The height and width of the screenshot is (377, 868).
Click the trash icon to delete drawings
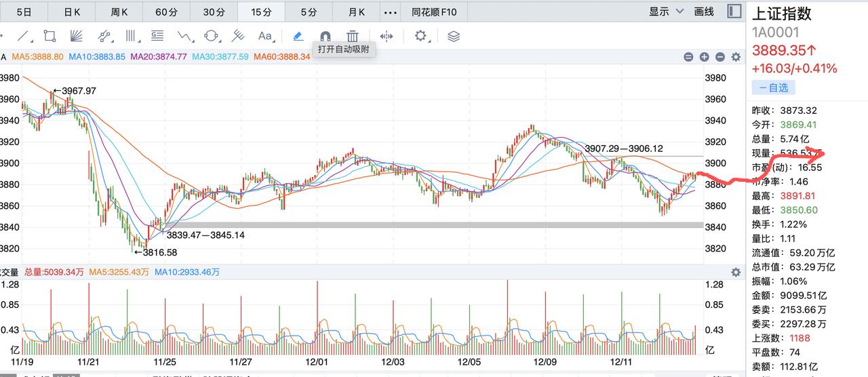pyautogui.click(x=353, y=36)
